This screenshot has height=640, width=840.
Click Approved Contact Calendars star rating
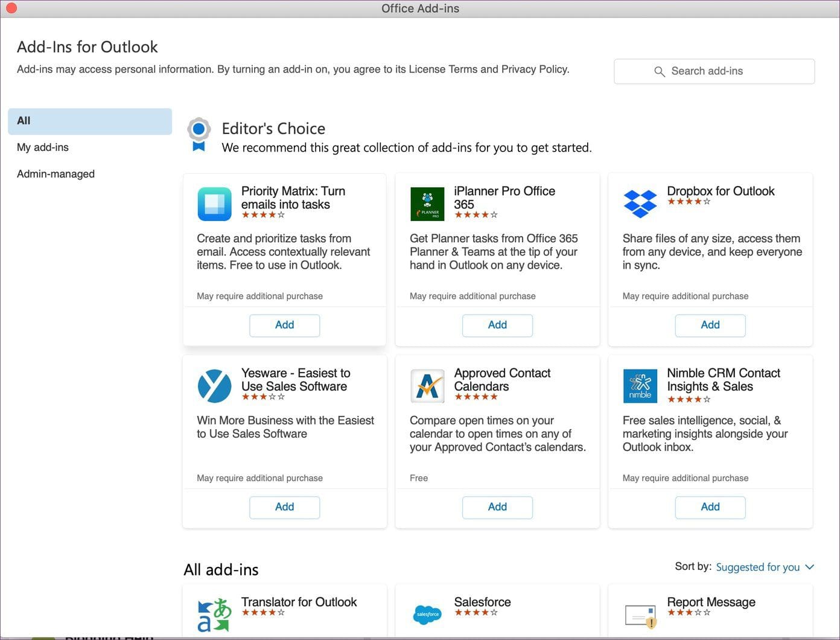[x=476, y=397]
